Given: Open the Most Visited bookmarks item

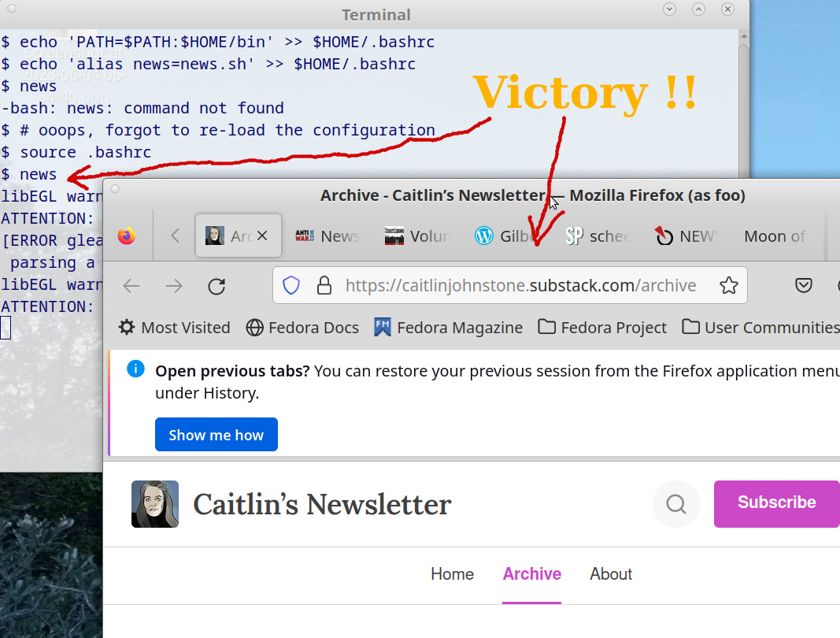Looking at the screenshot, I should coord(175,328).
